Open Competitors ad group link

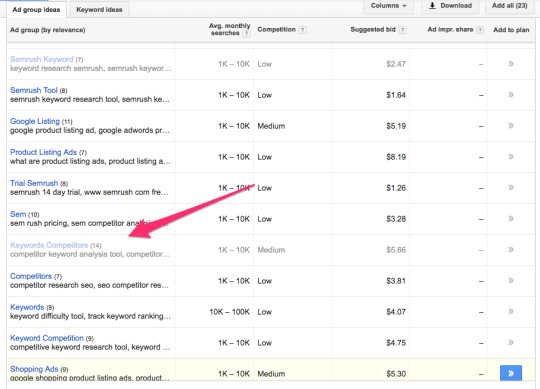click(31, 276)
